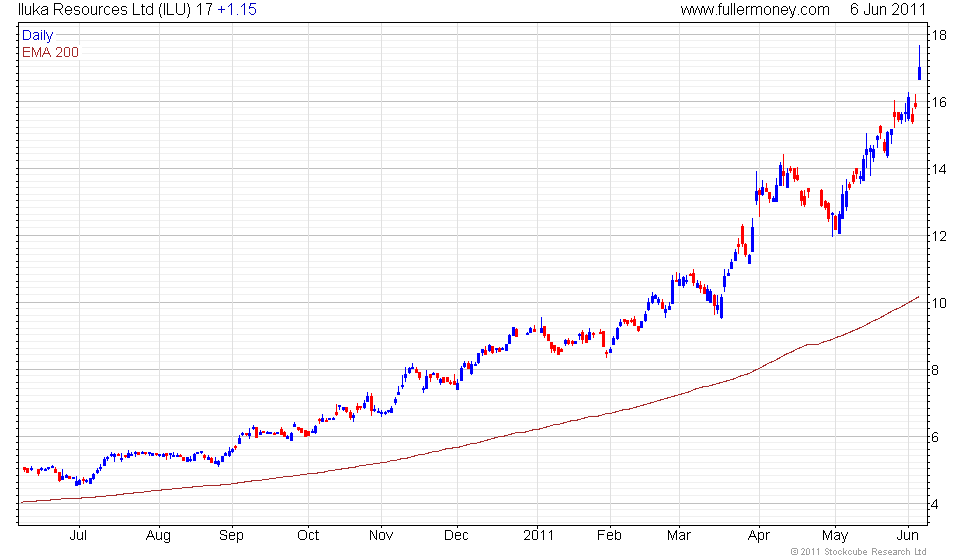Click the 'Apr' month label on the axis

(x=759, y=536)
